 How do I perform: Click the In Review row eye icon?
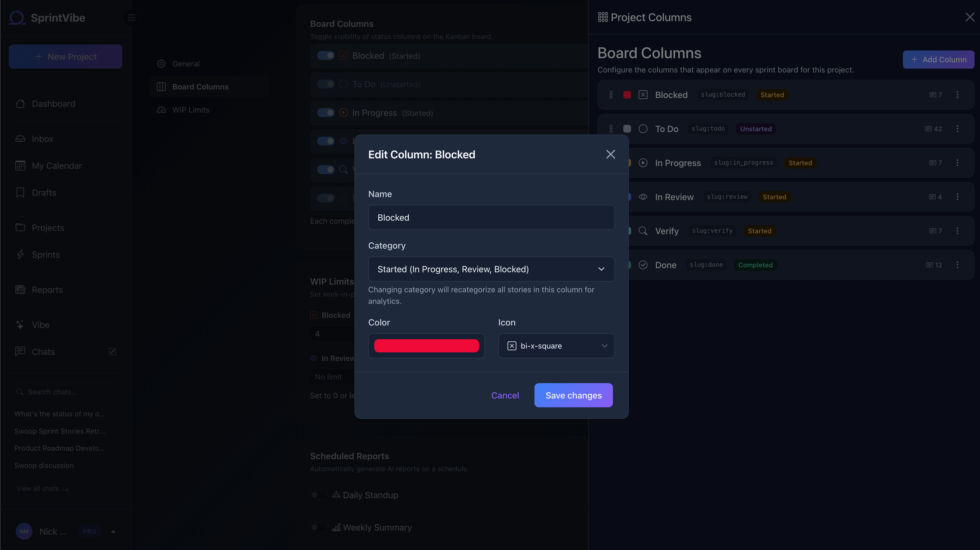(x=643, y=197)
